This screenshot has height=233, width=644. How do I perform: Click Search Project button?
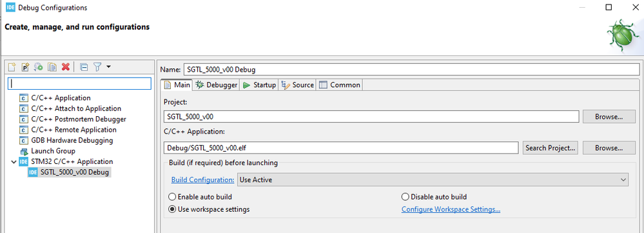tap(551, 148)
